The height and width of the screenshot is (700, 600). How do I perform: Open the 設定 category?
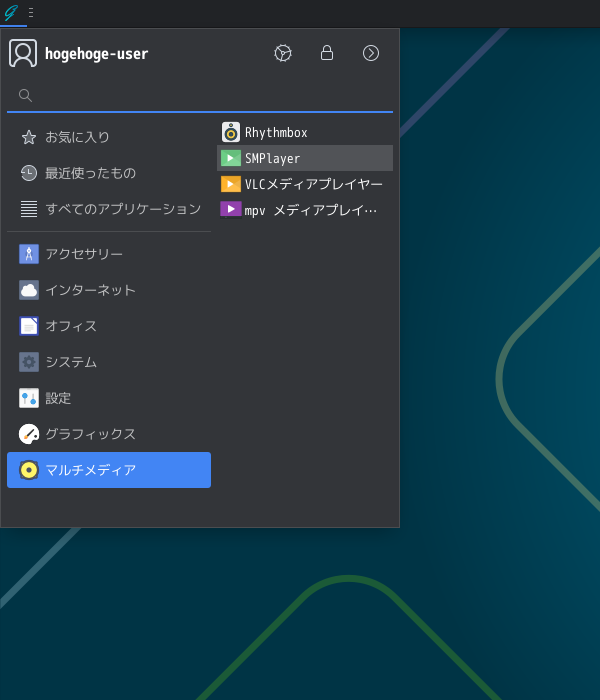pyautogui.click(x=109, y=398)
